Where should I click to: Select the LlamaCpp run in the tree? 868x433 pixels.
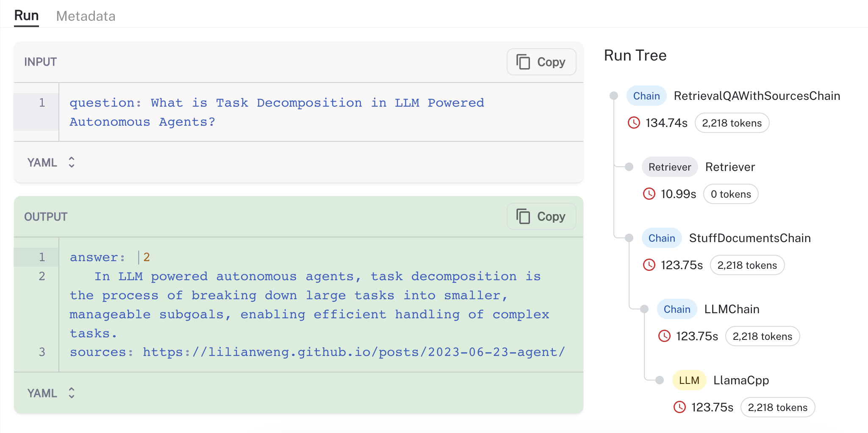[x=741, y=380]
